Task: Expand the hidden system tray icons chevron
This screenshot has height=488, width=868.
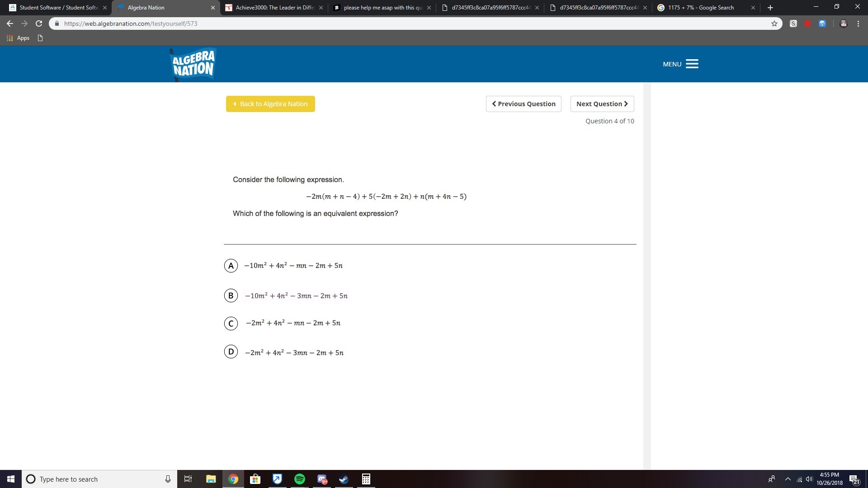Action: pyautogui.click(x=788, y=479)
